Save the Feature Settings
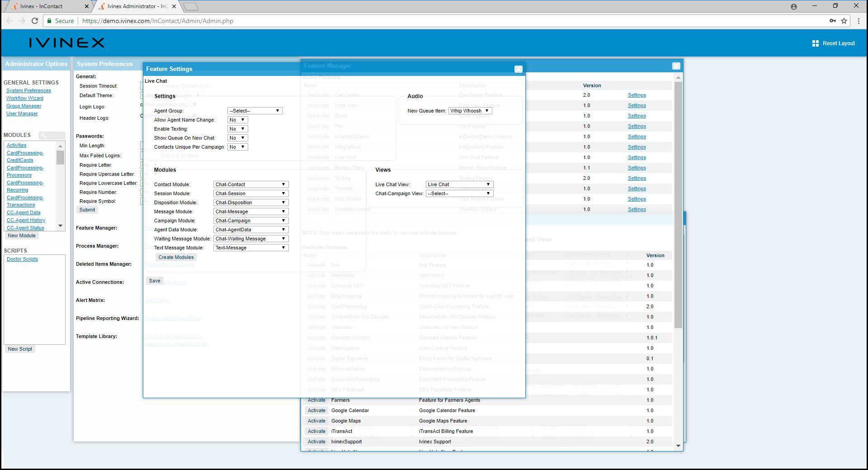Viewport: 868px width, 470px height. [155, 281]
